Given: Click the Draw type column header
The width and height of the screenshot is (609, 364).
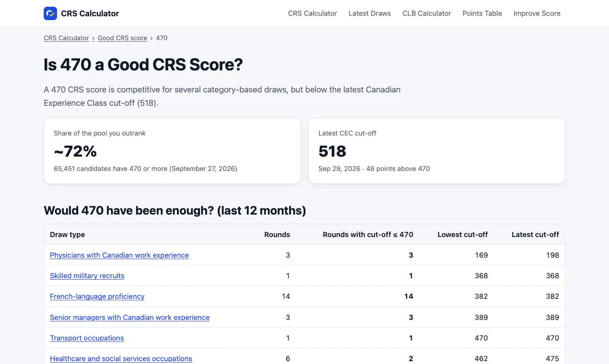Looking at the screenshot, I should [68, 235].
